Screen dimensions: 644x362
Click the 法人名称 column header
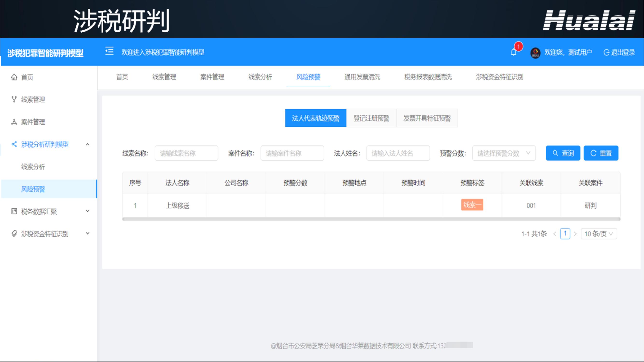pyautogui.click(x=177, y=183)
